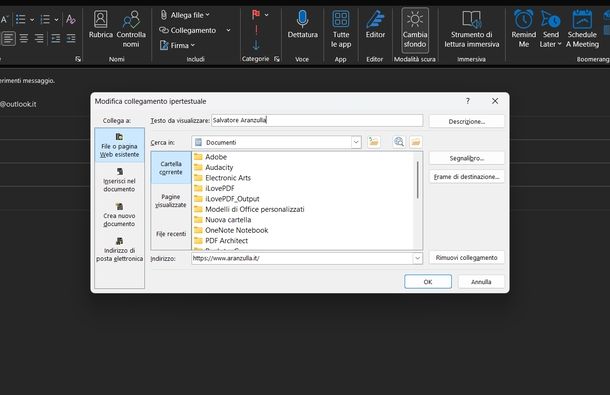Open paragraph group dialog launcher
This screenshot has height=395, width=610.
78,59
